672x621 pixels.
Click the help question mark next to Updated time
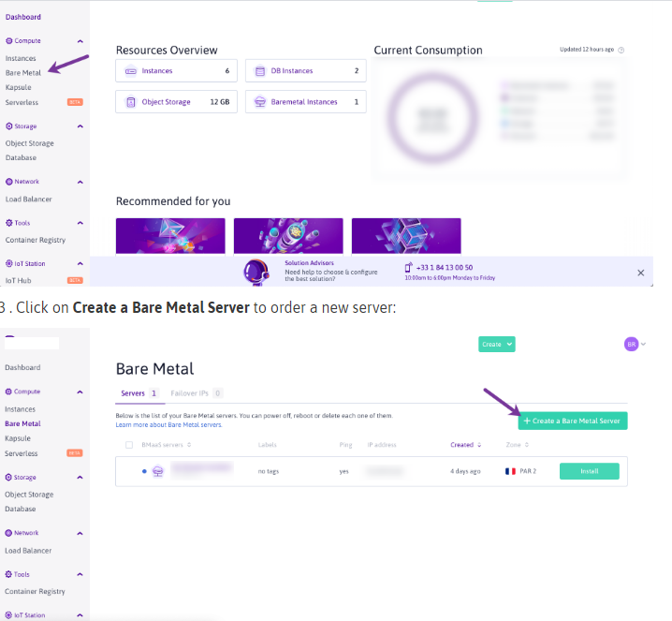tap(621, 50)
